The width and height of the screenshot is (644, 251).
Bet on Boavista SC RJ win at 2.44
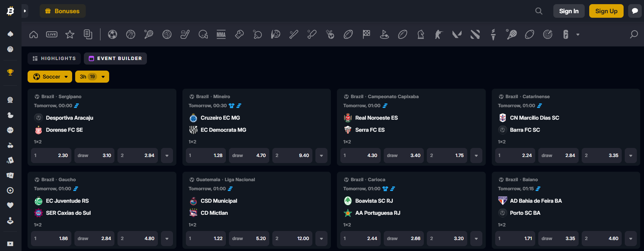coord(360,239)
